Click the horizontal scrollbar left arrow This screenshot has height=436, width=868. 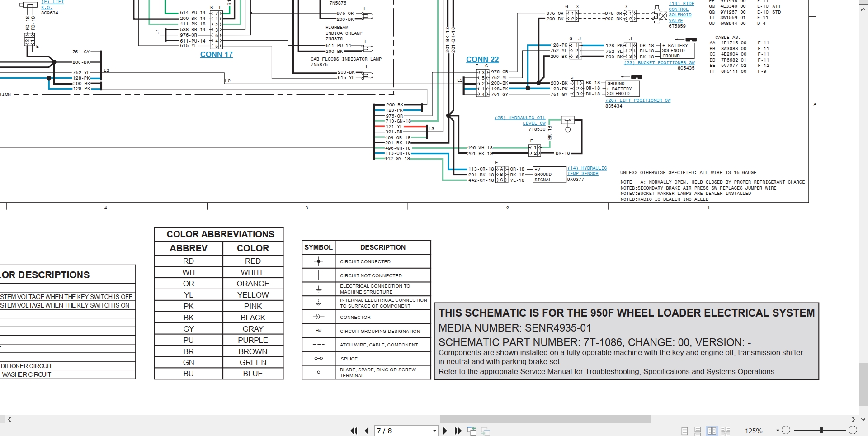(x=9, y=419)
